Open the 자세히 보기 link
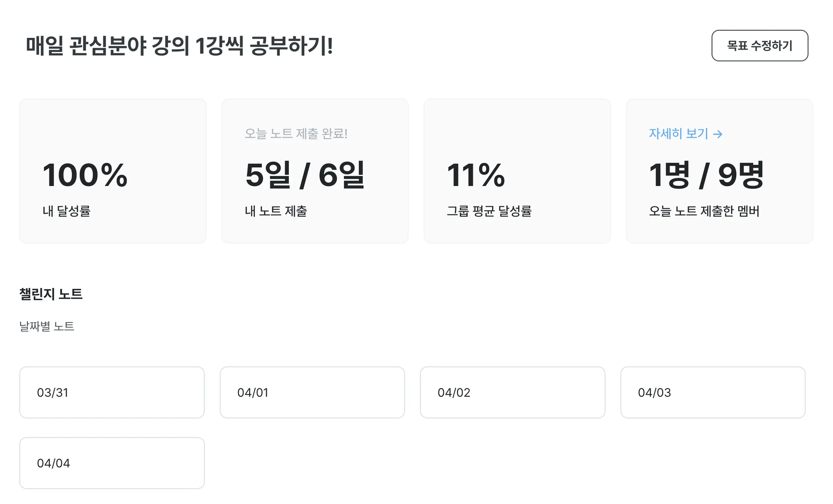Screen dimensions: 833x504 (678, 133)
